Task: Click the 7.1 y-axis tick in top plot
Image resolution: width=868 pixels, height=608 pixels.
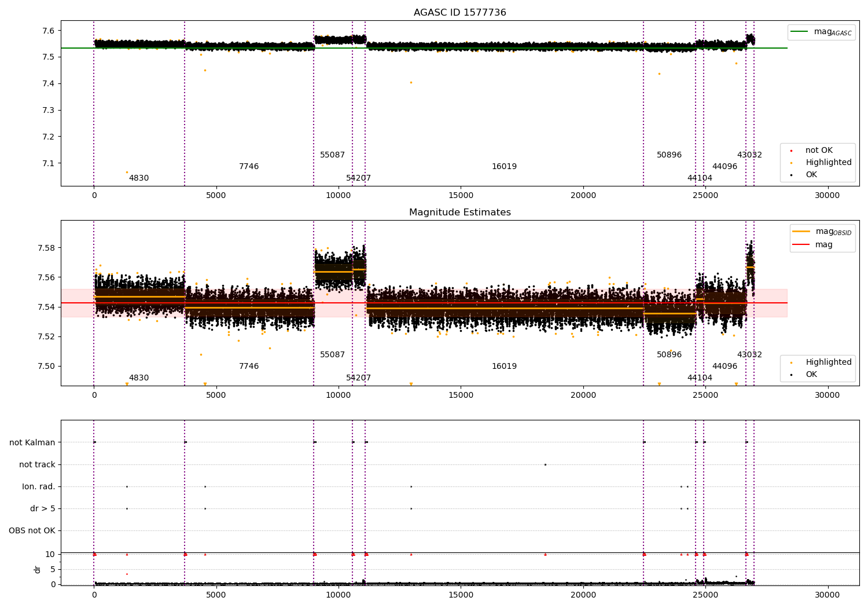Action: tap(49, 163)
